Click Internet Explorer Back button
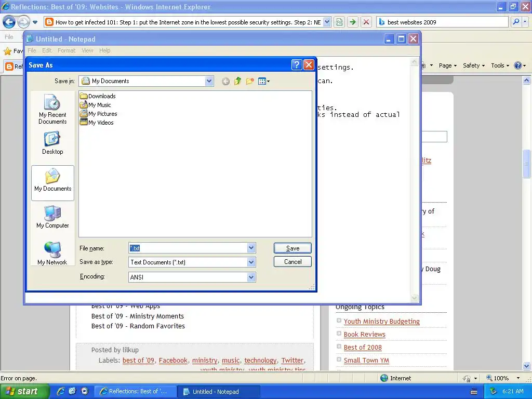Image resolution: width=532 pixels, height=399 pixels. click(9, 22)
